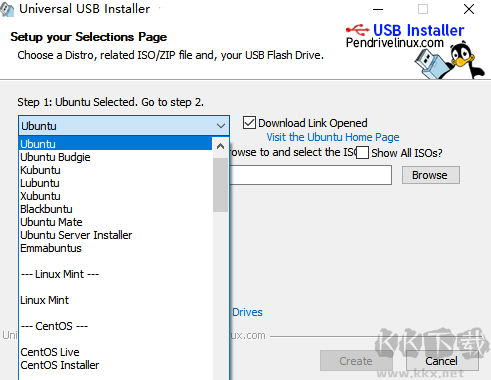Close the Universal USB Installer window
This screenshot has width=491, height=380.
[x=469, y=9]
